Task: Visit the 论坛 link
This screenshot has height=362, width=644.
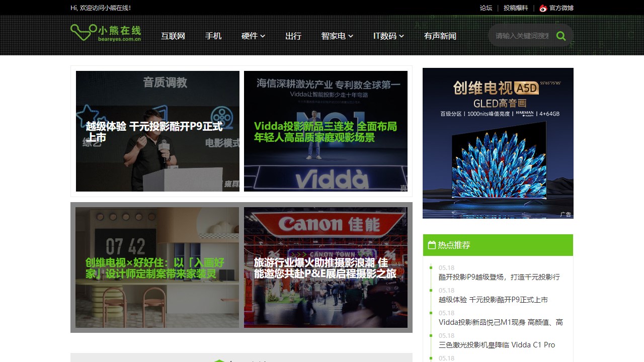Action: [x=486, y=8]
